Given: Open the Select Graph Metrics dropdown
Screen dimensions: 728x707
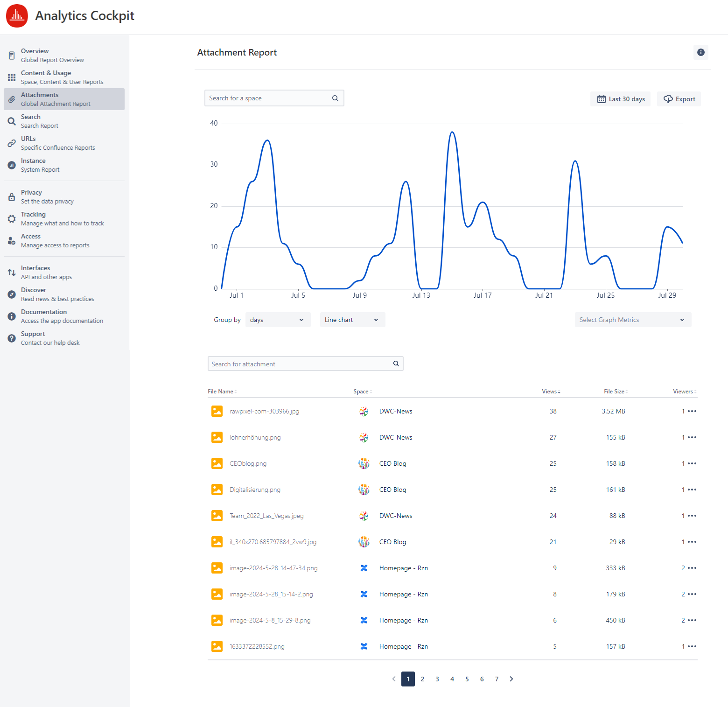Looking at the screenshot, I should pos(632,320).
